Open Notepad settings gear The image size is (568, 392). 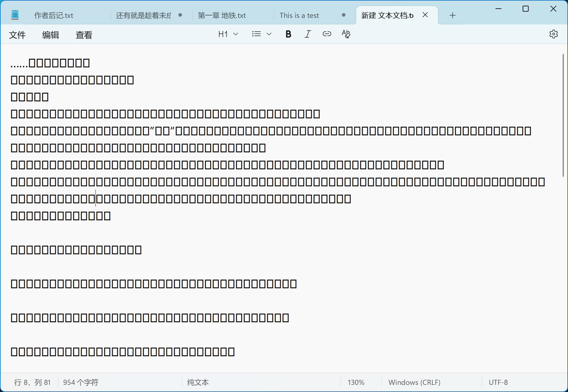click(x=553, y=34)
